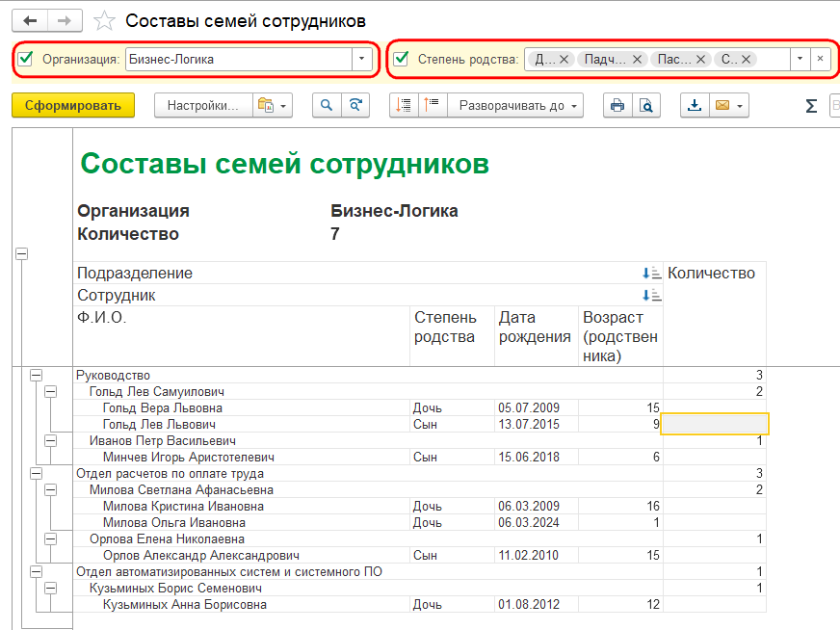Collapse Отдел расчетов по оплате труда group

coord(36,474)
